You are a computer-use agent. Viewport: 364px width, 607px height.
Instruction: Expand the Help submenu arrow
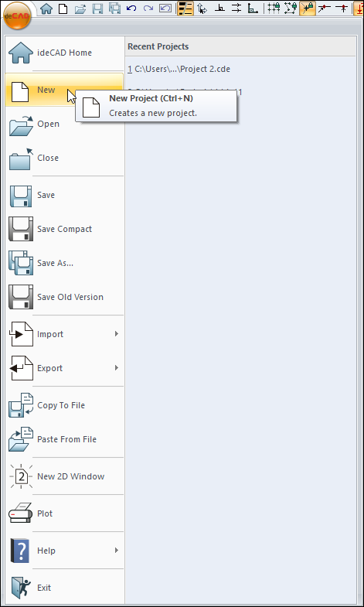117,550
